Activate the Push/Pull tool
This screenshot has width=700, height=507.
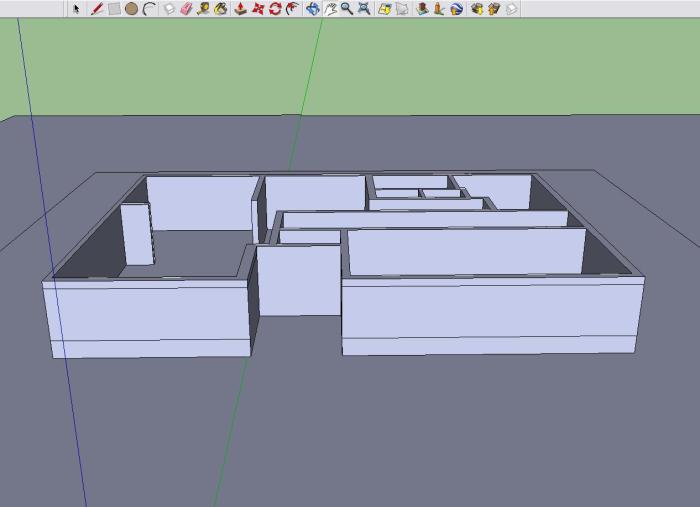pyautogui.click(x=240, y=9)
